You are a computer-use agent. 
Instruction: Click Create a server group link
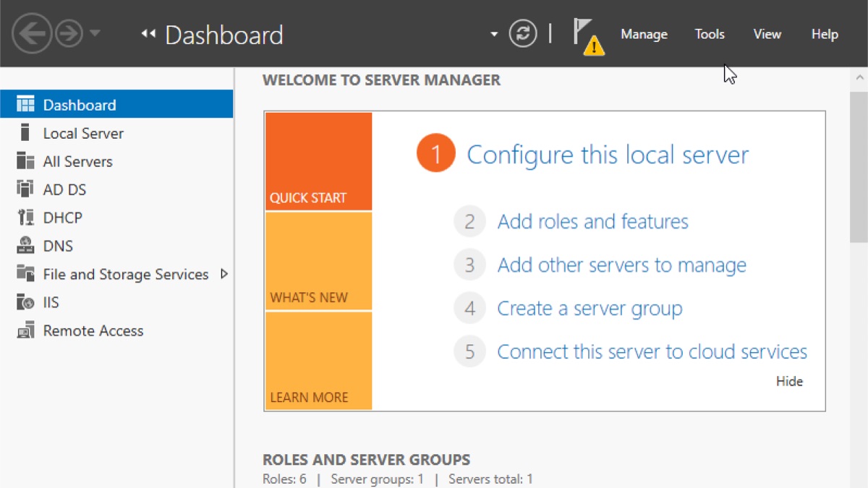(x=590, y=309)
